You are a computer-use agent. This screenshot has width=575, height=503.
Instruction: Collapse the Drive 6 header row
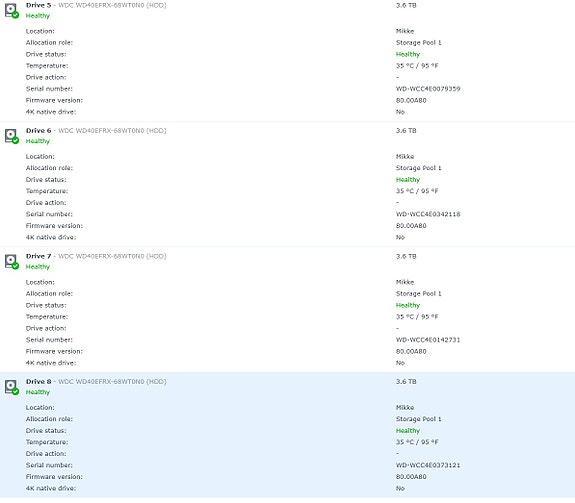point(288,136)
